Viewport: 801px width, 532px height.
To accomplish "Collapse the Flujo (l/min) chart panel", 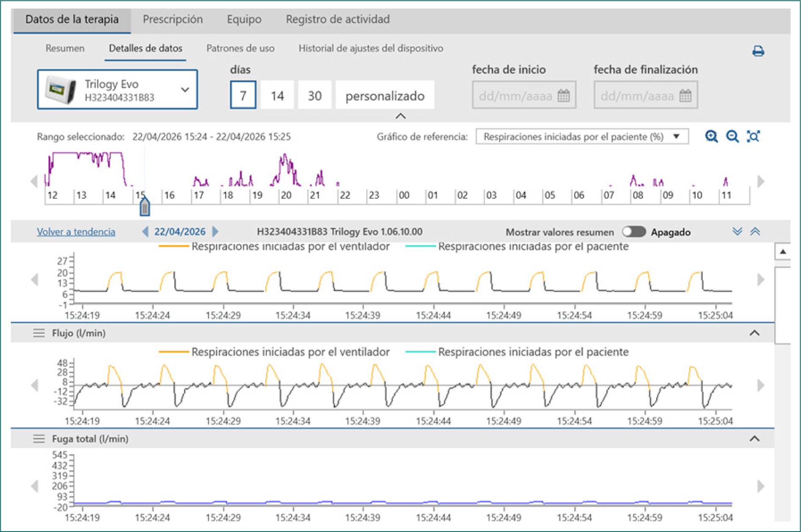I will (754, 333).
